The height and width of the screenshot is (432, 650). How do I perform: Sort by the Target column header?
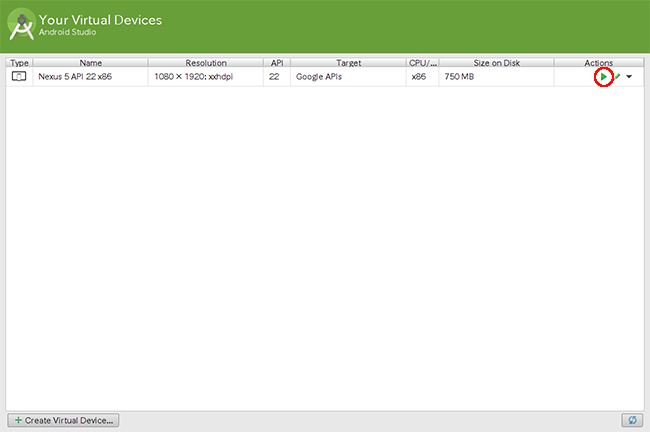click(x=348, y=63)
